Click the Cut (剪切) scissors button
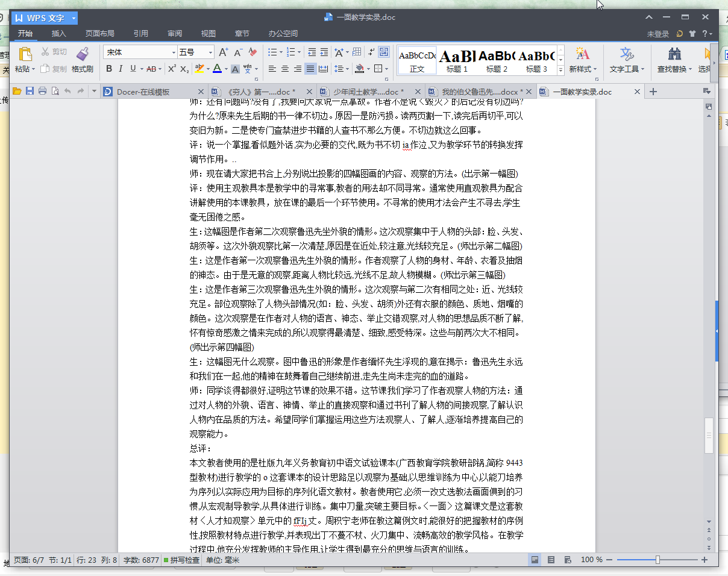728x576 pixels. tap(54, 52)
